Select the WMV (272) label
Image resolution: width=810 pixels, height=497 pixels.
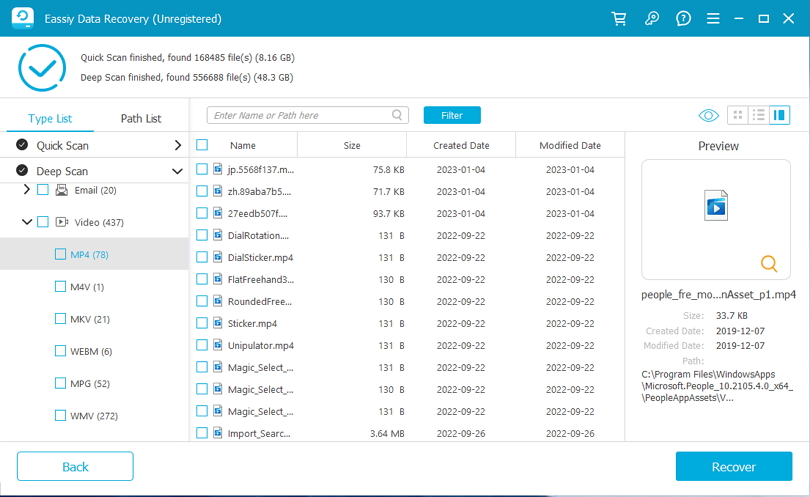(94, 416)
